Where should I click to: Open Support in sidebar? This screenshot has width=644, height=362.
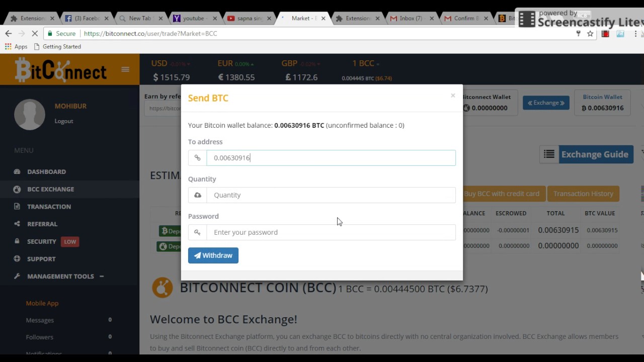pos(41,259)
